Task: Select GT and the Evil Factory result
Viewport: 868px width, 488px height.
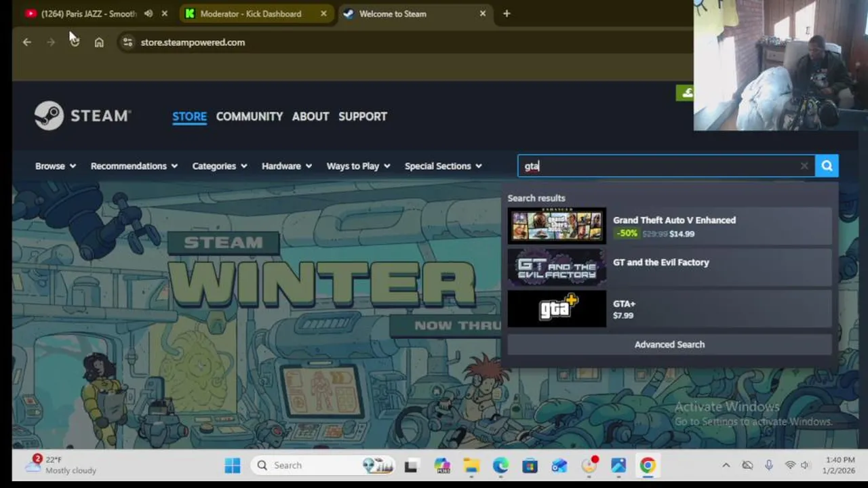Action: pos(670,268)
